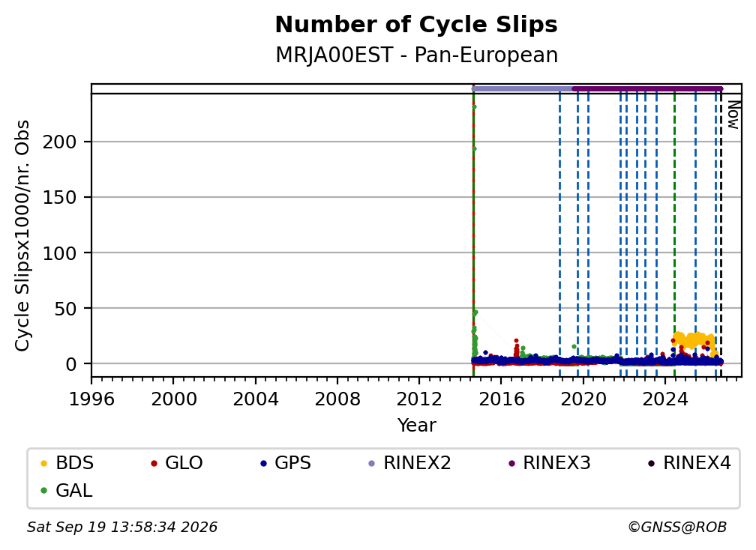756x550 pixels.
Task: Click the MRJA00EST - Pan-European subtitle
Action: pyautogui.click(x=416, y=55)
